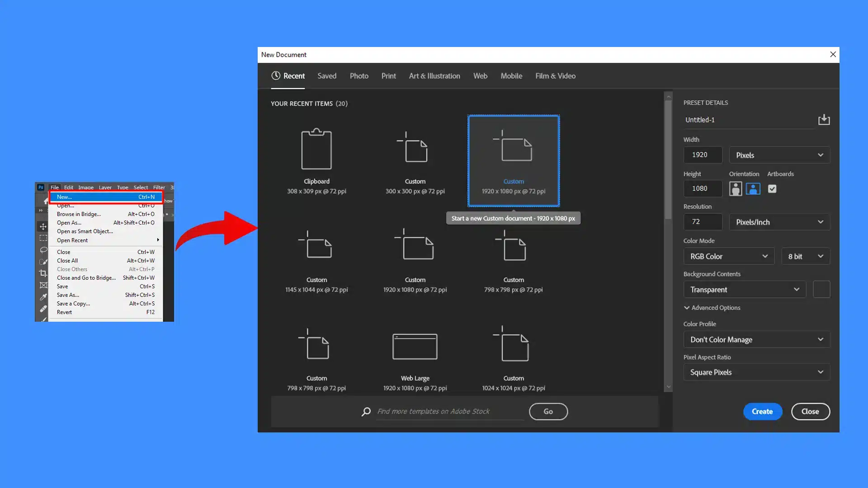
Task: Click the save preset icon next to Untitled-1
Action: (824, 120)
